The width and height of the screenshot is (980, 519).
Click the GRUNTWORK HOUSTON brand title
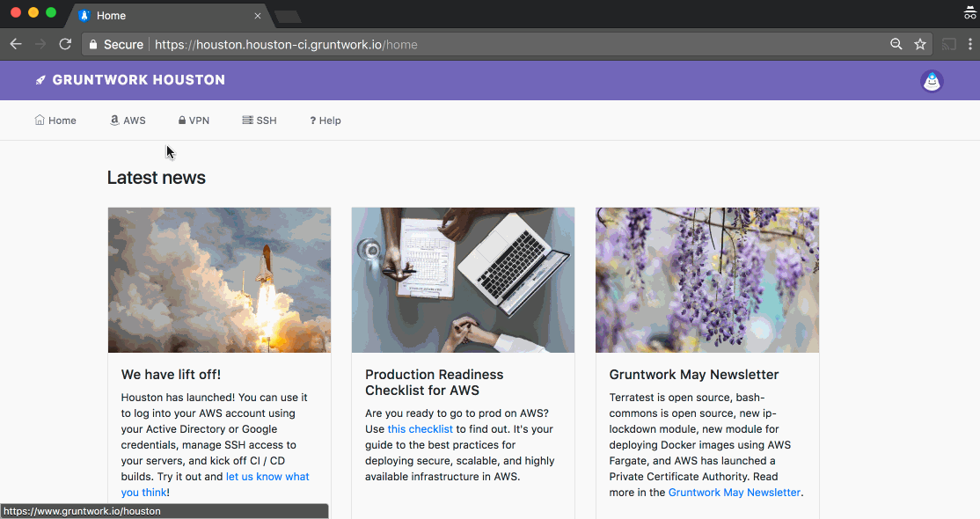[139, 80]
